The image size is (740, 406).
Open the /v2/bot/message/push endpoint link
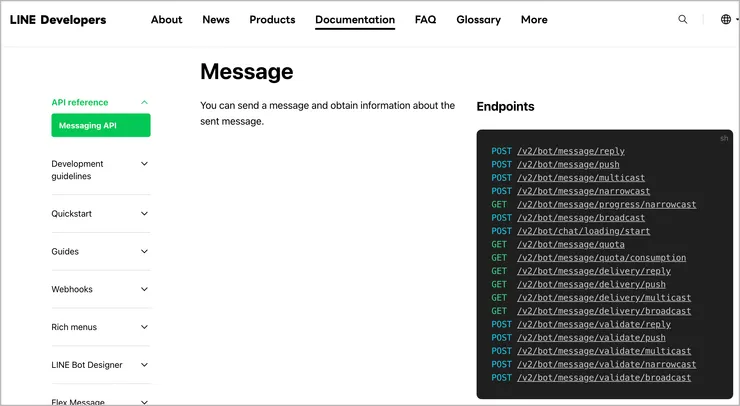(x=568, y=164)
